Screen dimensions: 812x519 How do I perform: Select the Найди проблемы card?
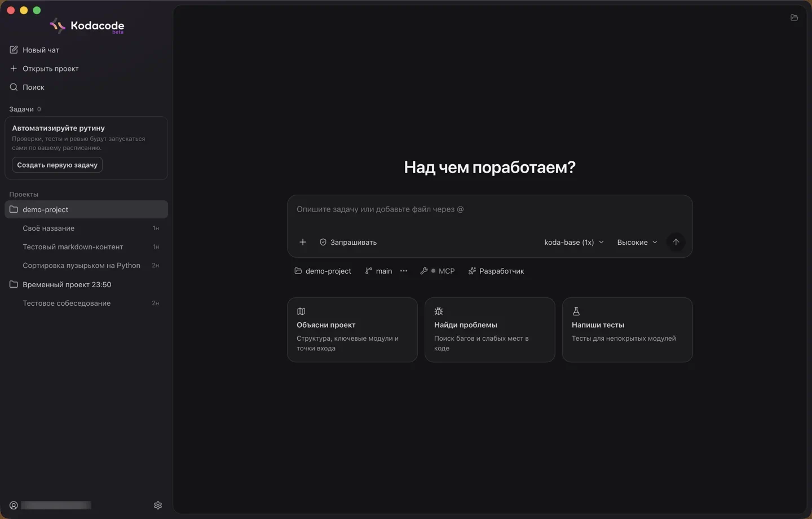pyautogui.click(x=490, y=329)
